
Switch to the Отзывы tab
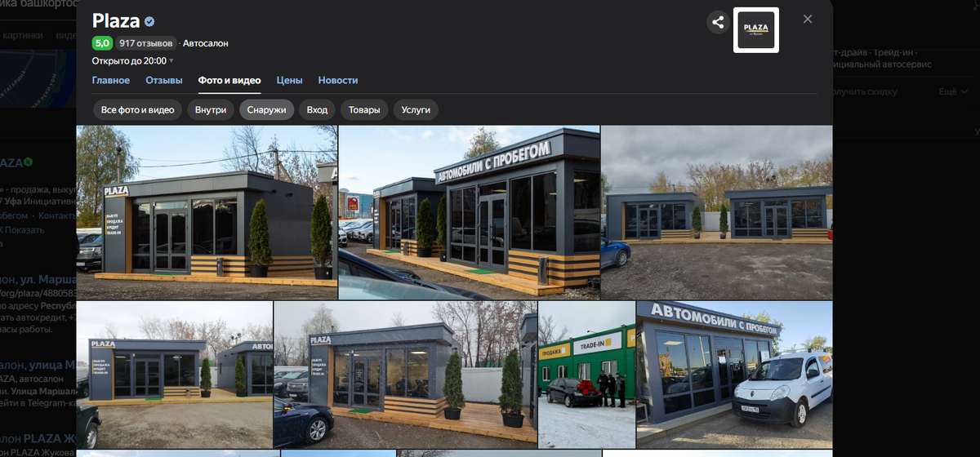pos(163,80)
